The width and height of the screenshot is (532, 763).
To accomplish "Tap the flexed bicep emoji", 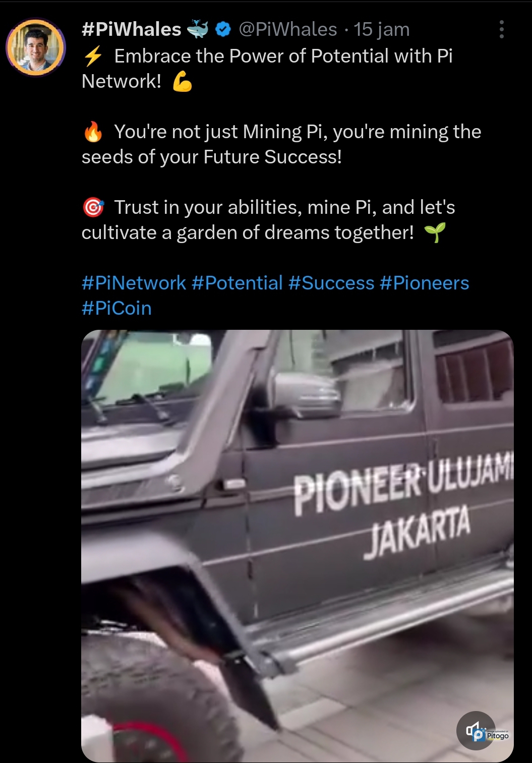I will tap(182, 81).
